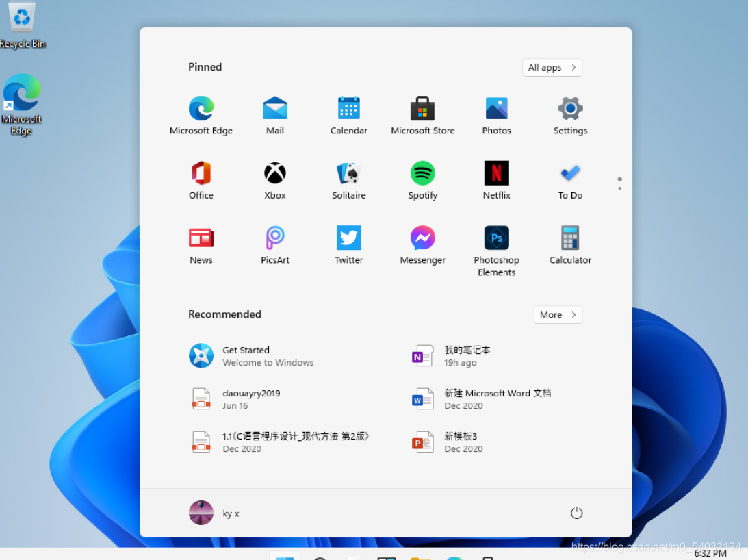Open the Xbox app
Screen dimensions: 748x560
275,180
